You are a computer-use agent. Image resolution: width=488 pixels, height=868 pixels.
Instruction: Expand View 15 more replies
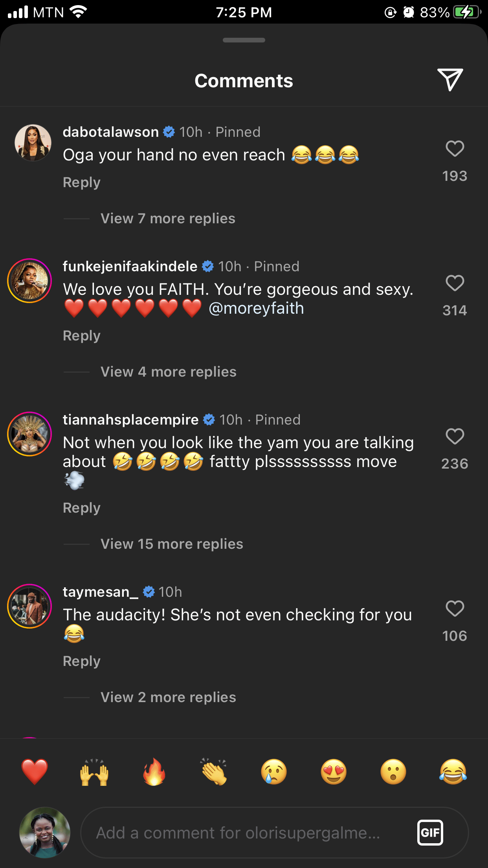pyautogui.click(x=172, y=544)
